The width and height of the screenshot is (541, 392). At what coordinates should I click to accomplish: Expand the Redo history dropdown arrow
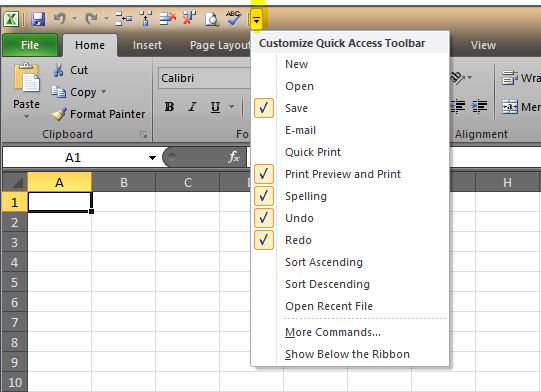coord(106,18)
